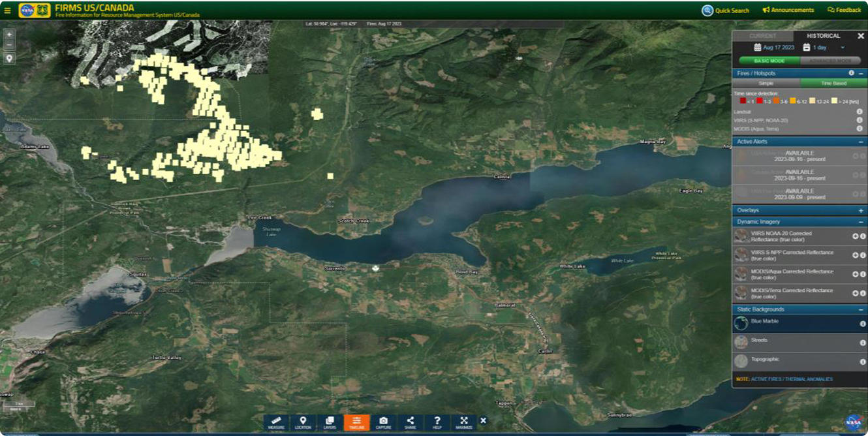This screenshot has width=868, height=436.
Task: Show Blue Marble info
Action: [862, 324]
